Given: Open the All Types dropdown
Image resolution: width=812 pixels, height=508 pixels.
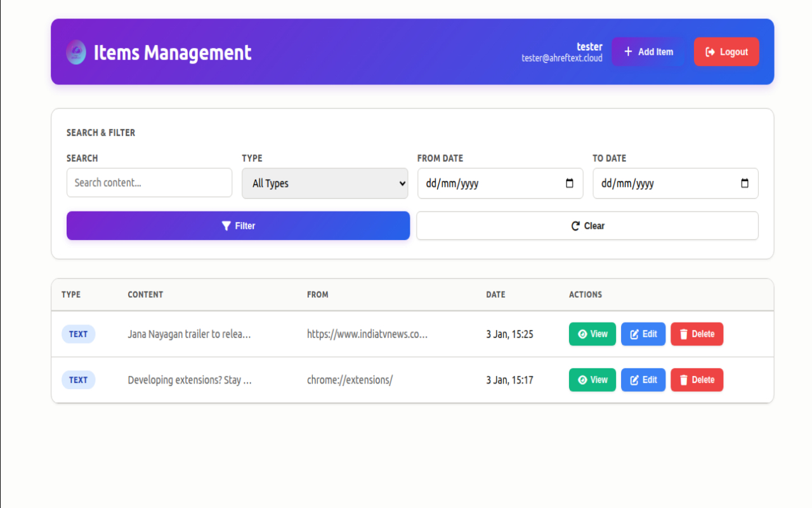Looking at the screenshot, I should pos(325,184).
